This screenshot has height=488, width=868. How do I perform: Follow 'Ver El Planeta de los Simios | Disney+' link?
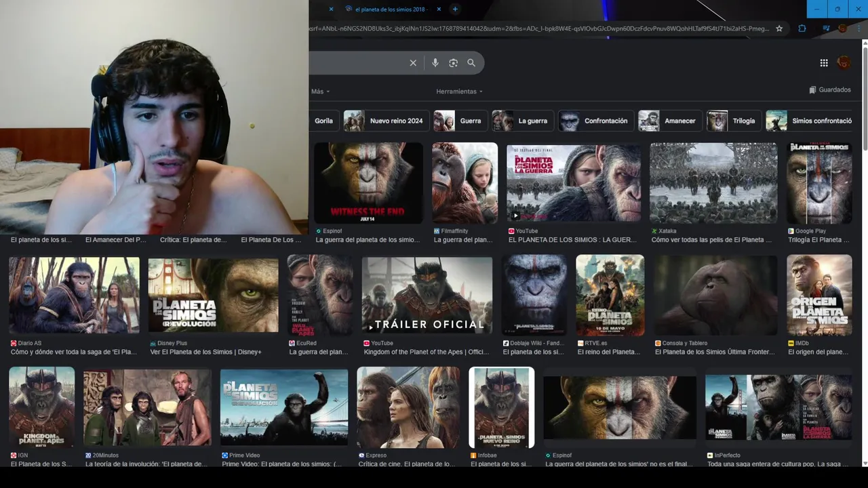(205, 352)
